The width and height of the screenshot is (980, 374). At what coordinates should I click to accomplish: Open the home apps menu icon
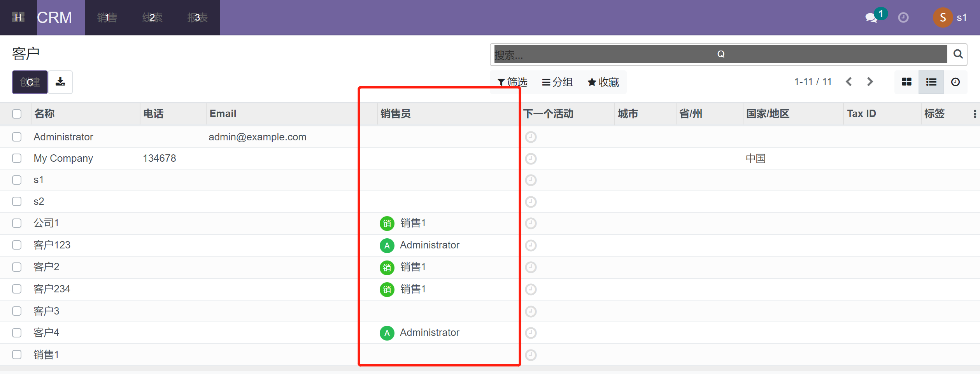18,17
